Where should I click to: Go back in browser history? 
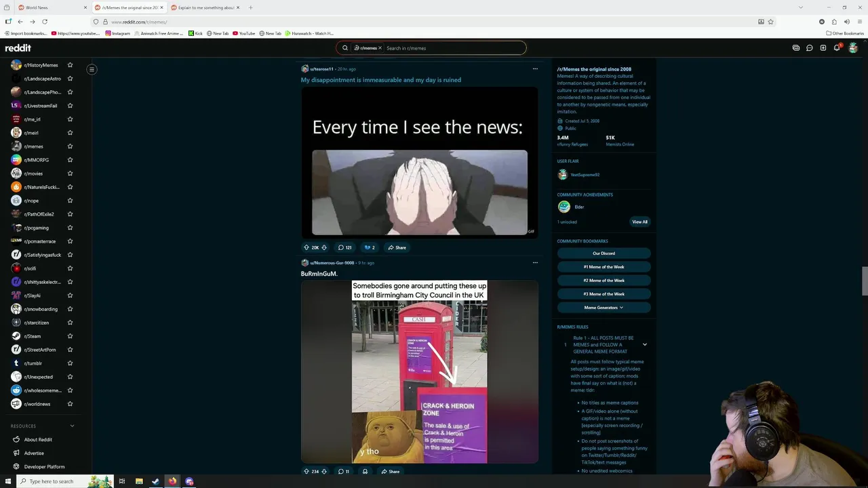click(20, 22)
